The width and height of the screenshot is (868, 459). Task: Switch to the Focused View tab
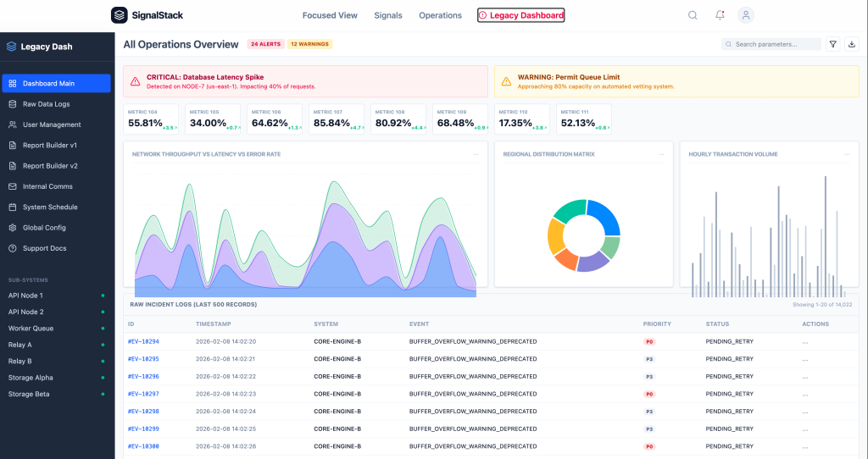(x=330, y=15)
